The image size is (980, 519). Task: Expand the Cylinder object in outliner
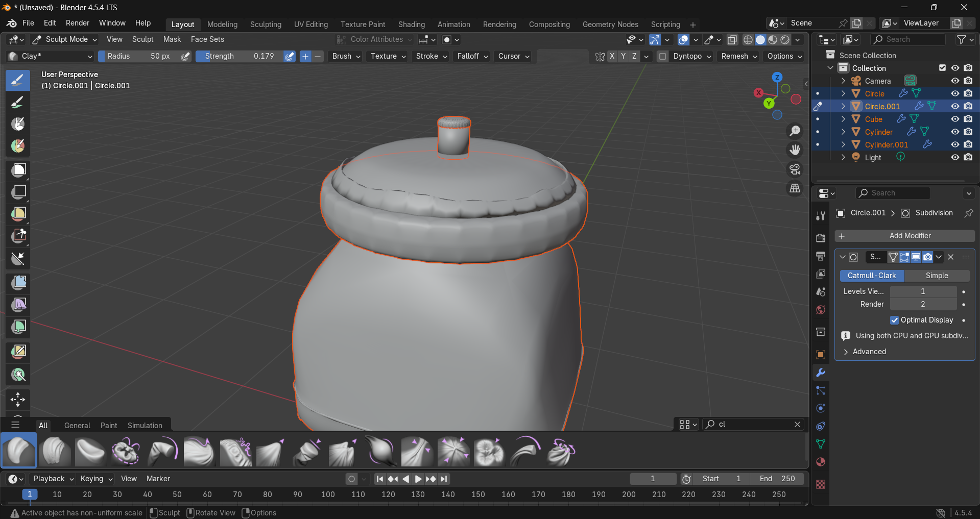pyautogui.click(x=843, y=132)
